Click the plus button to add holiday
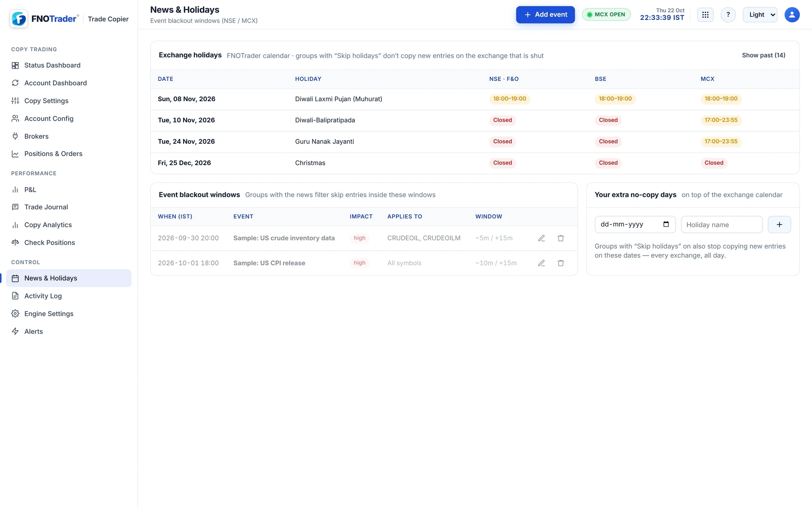Image resolution: width=812 pixels, height=508 pixels. [x=779, y=225]
